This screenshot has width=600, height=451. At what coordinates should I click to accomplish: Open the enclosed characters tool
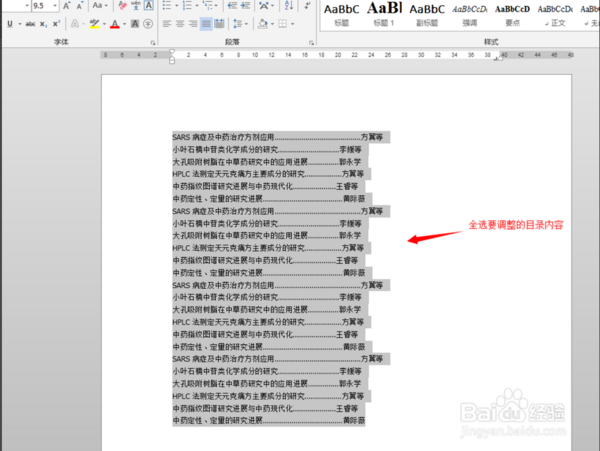click(148, 24)
